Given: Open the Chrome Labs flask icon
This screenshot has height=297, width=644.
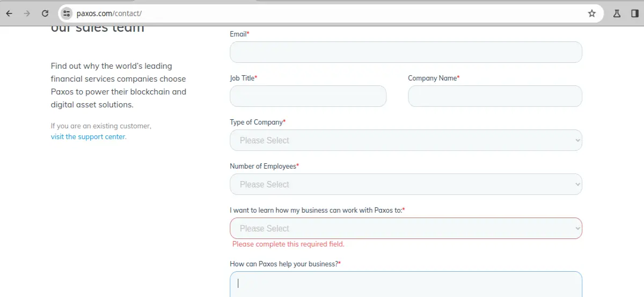Looking at the screenshot, I should click(x=617, y=13).
